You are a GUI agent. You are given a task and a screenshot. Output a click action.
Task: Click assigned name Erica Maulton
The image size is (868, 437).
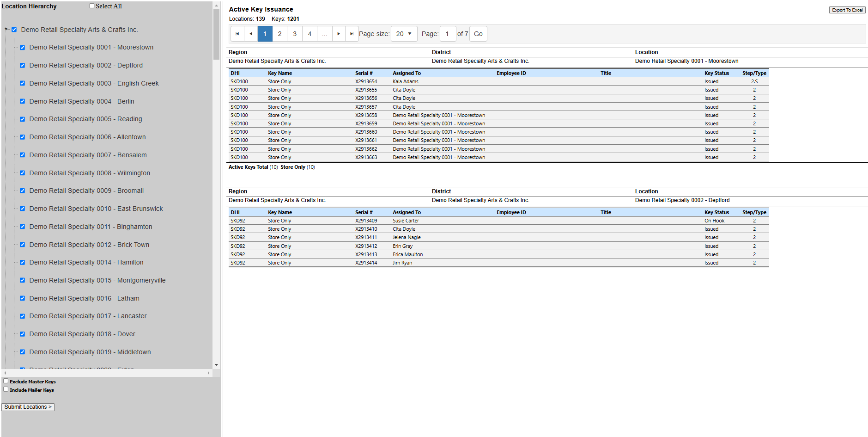point(407,254)
